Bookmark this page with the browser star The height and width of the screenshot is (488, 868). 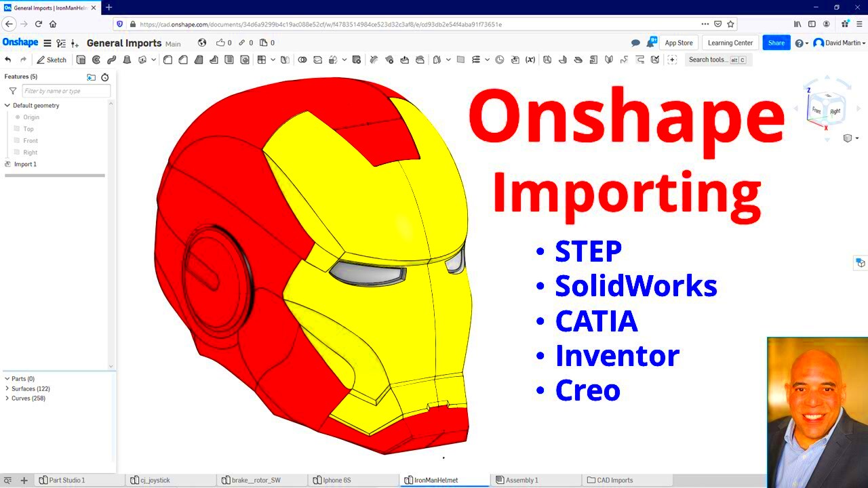730,24
